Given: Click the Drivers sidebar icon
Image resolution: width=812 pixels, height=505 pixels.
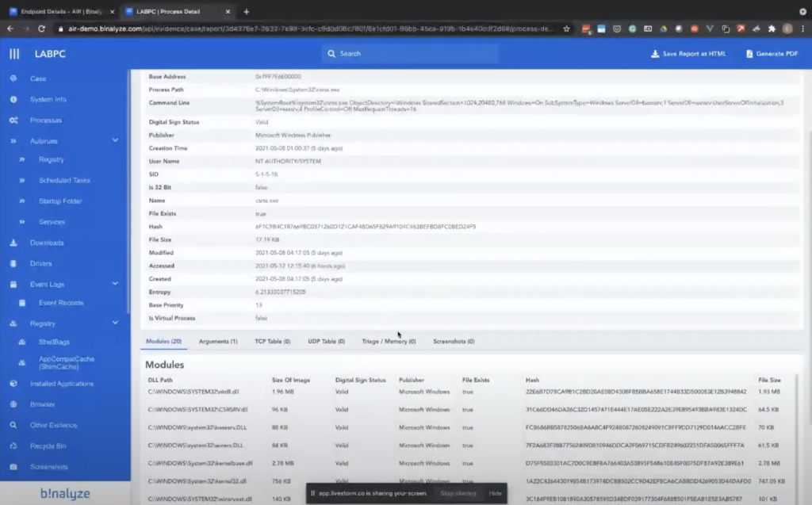Looking at the screenshot, I should pos(13,263).
